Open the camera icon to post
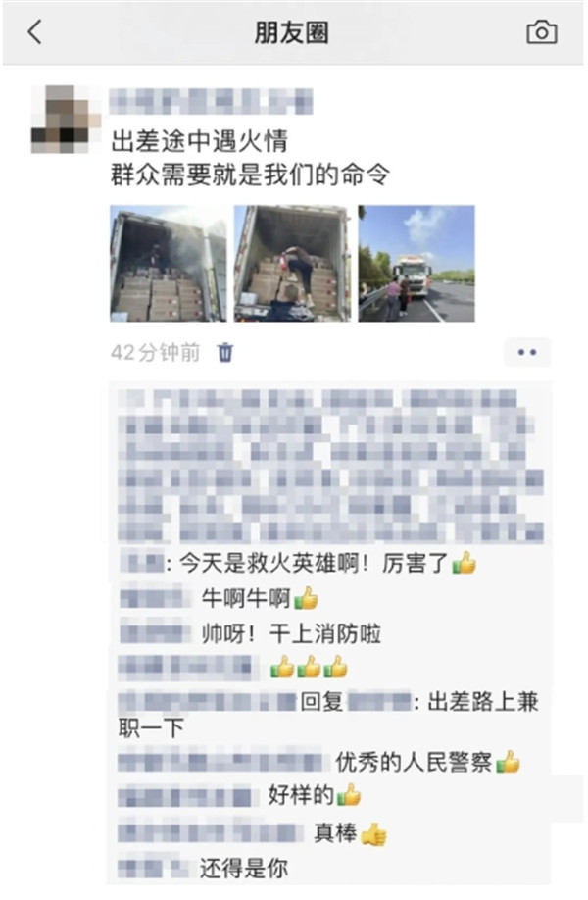The image size is (588, 900). (542, 32)
